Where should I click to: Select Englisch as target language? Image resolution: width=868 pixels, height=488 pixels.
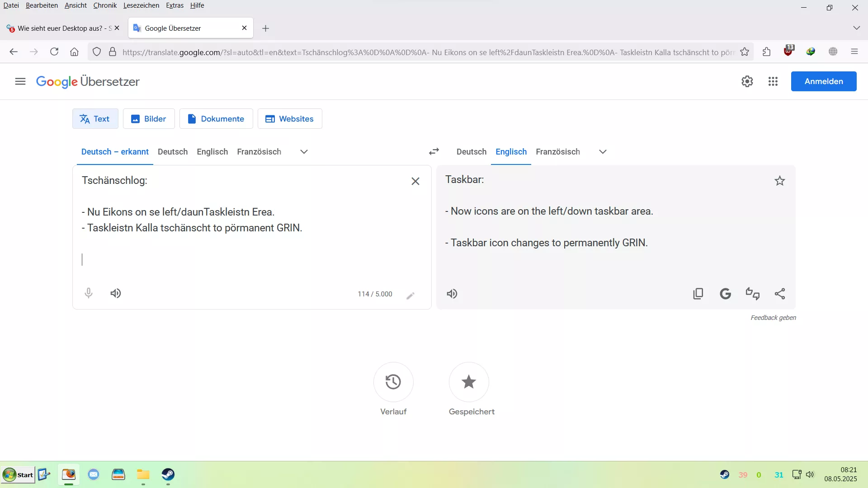(x=511, y=152)
